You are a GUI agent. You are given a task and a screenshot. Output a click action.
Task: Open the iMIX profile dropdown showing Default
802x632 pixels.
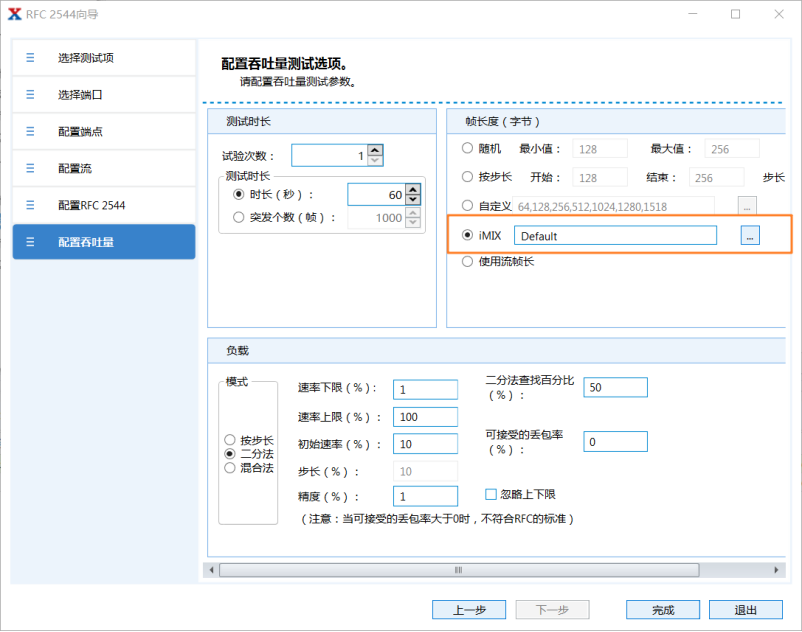click(x=614, y=235)
